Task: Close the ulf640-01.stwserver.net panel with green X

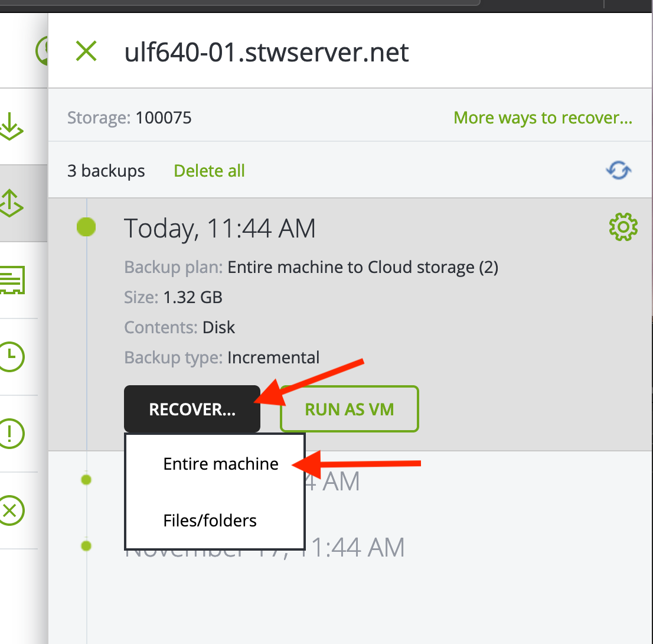Action: [86, 51]
